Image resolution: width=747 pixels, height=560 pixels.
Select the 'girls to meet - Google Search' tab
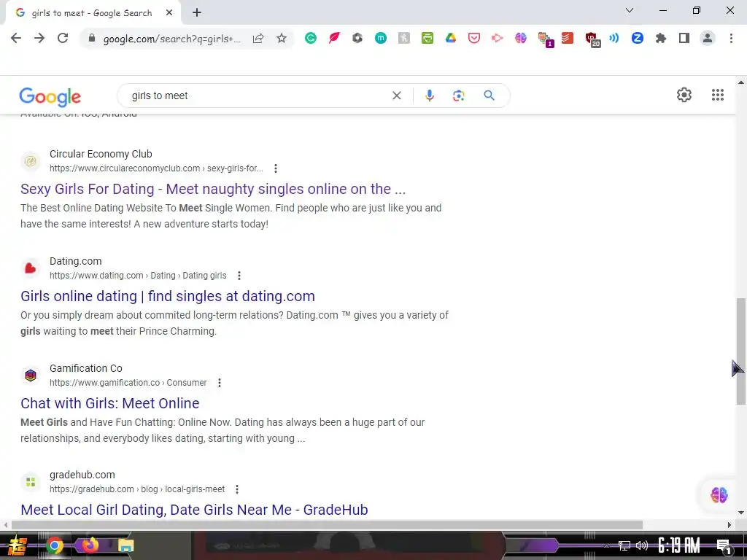click(x=92, y=13)
